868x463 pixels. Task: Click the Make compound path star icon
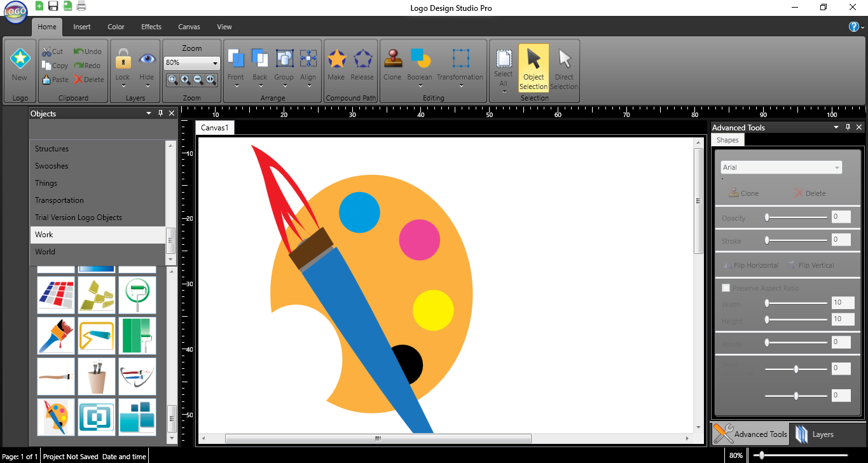tap(336, 59)
